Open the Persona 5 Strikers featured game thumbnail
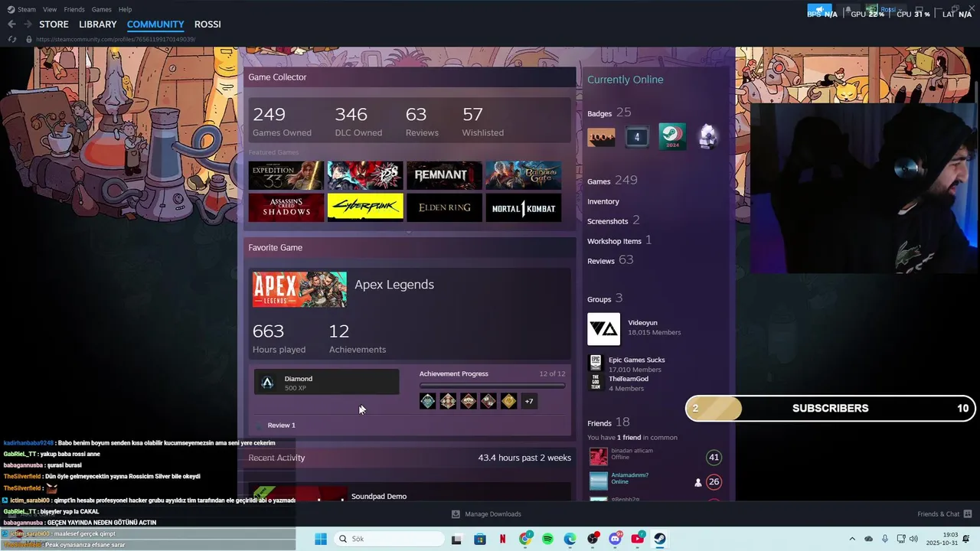The height and width of the screenshot is (551, 980). 365,175
